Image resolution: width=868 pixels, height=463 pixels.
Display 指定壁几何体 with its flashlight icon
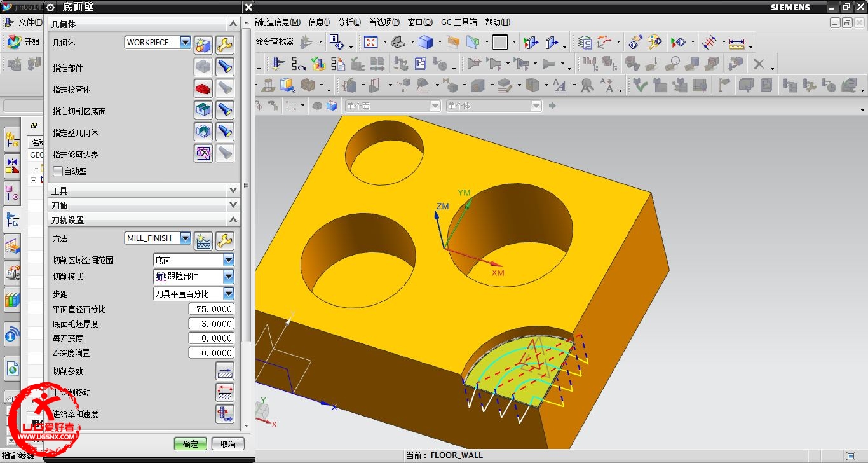pos(225,132)
